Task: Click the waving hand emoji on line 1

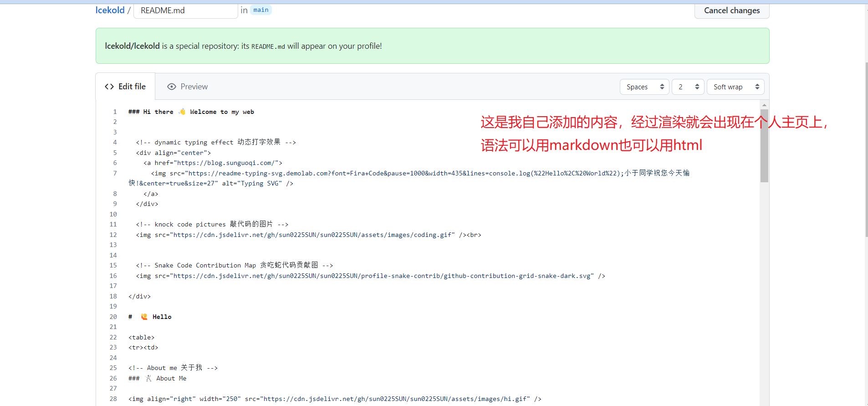Action: (x=182, y=112)
